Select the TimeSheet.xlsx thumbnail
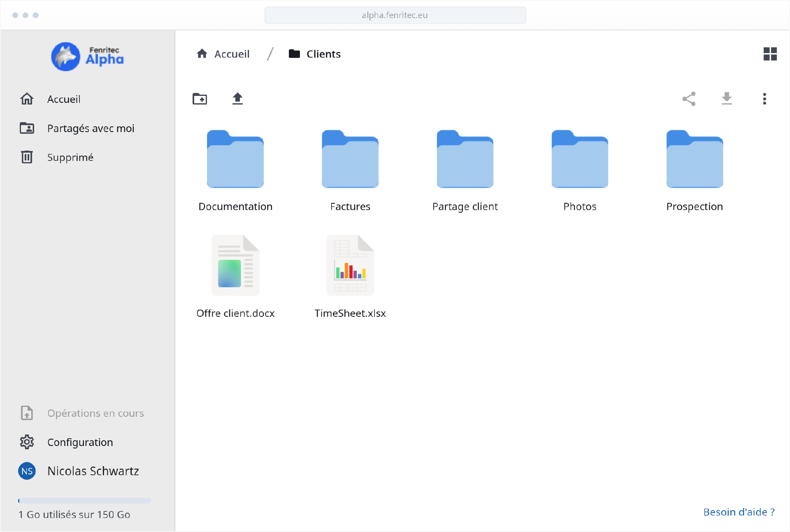Viewport: 790px width, 532px height. pyautogui.click(x=350, y=265)
